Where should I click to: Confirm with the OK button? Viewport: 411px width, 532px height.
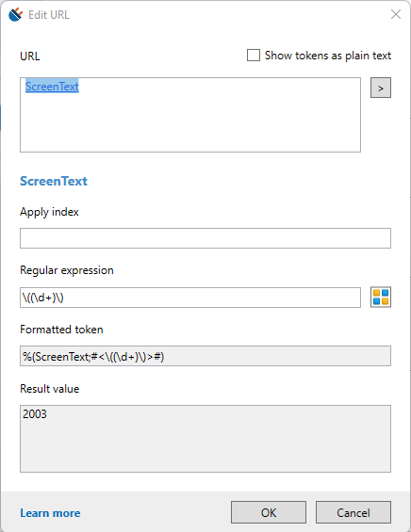point(269,512)
